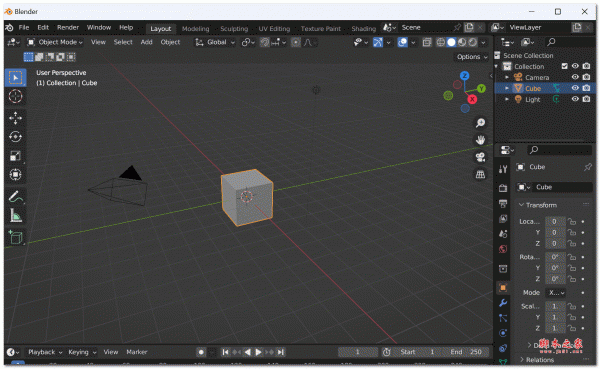Open the Object properties tab
Screen dimensions: 600x369
click(x=503, y=287)
